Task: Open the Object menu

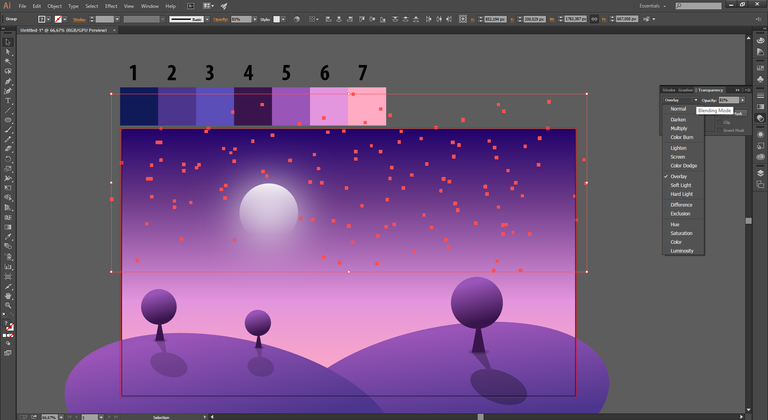Action: [54, 6]
